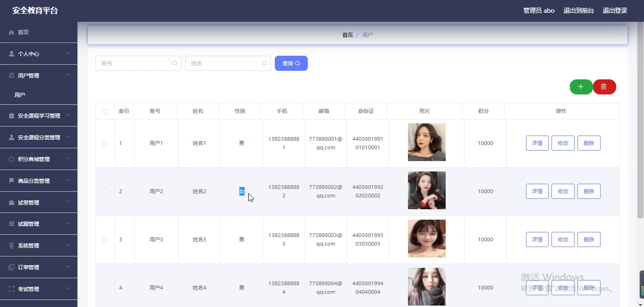The width and height of the screenshot is (644, 307).
Task: Click the 查询 search button
Action: pyautogui.click(x=291, y=63)
